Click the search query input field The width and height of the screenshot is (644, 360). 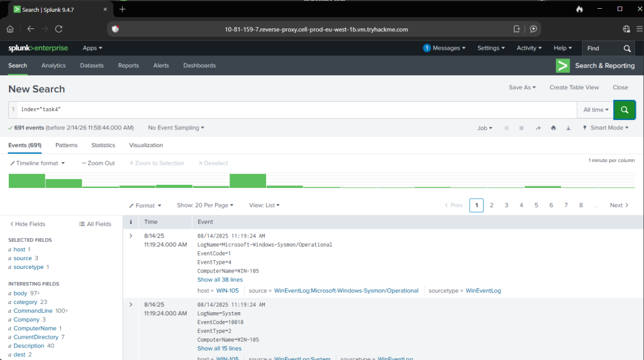(296, 109)
